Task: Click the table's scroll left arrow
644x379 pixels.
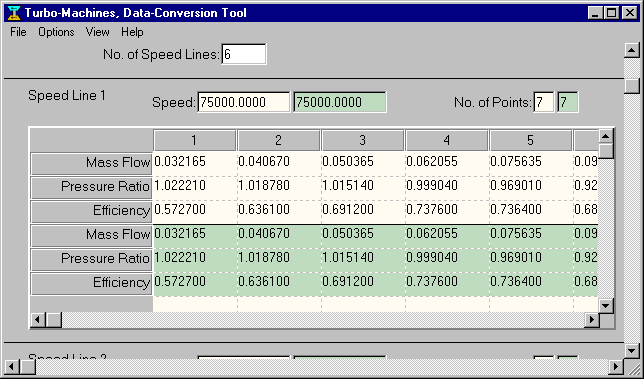Action: coord(38,320)
